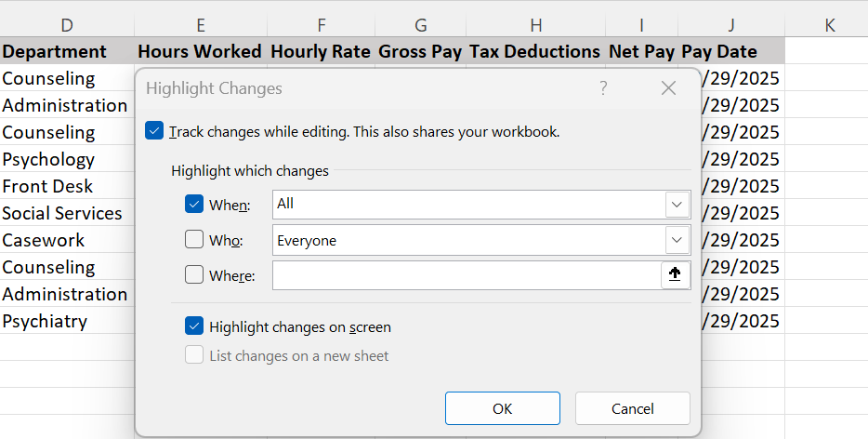Viewport: 868px width, 439px height.
Task: Toggle Highlight changes on screen checkbox
Action: (x=194, y=326)
